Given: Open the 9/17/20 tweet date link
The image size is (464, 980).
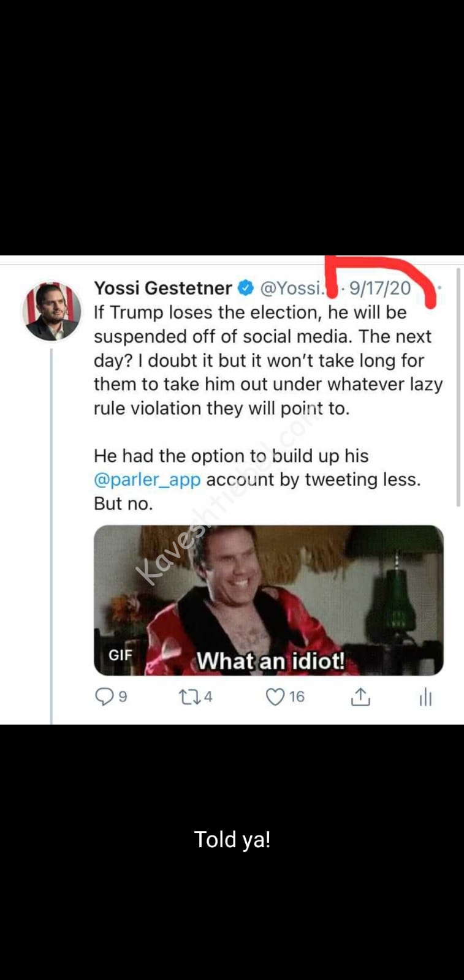Looking at the screenshot, I should pyautogui.click(x=380, y=288).
